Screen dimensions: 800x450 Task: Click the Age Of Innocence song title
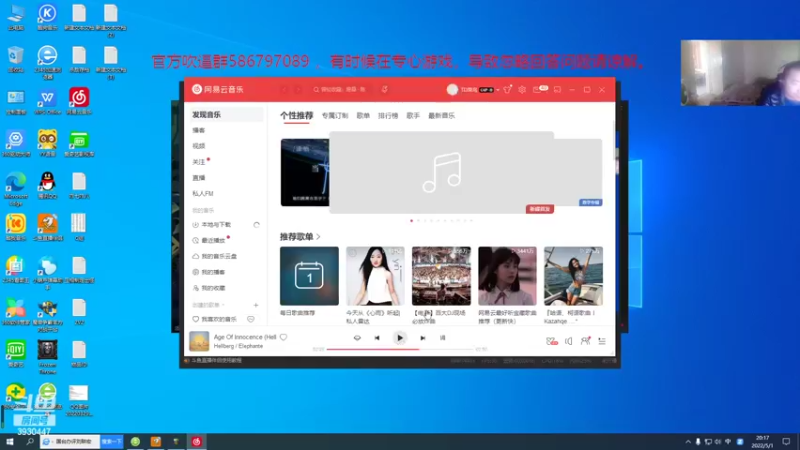click(x=245, y=337)
